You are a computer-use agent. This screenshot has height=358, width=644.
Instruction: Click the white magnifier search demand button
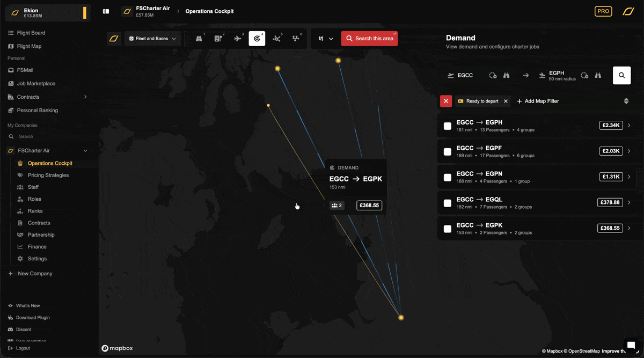(621, 76)
